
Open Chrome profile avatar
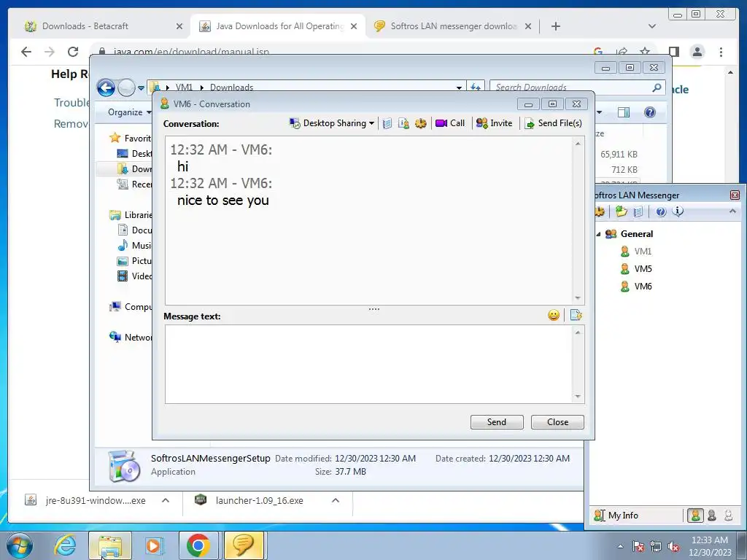697,52
